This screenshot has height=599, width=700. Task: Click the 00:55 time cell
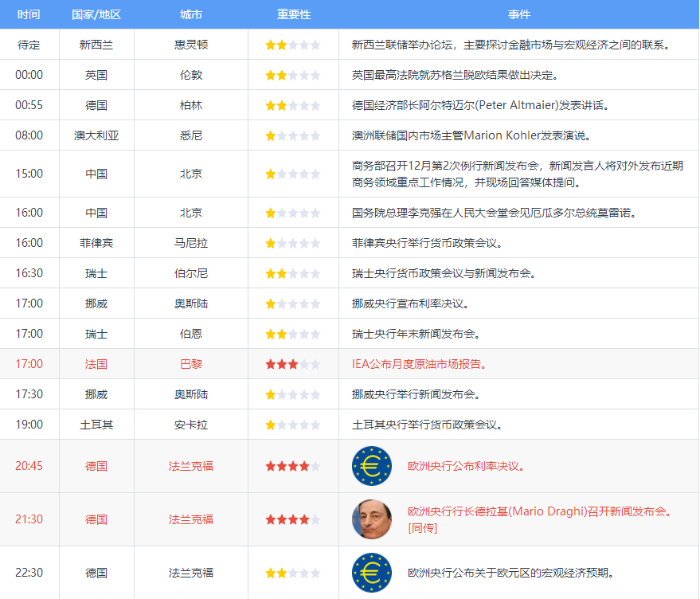pyautogui.click(x=29, y=105)
